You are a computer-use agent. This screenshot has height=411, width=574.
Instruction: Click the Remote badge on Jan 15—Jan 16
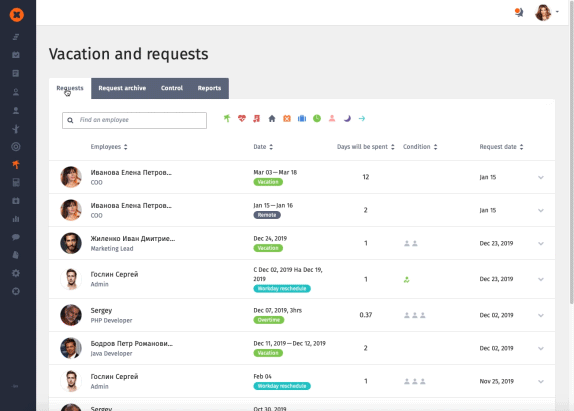click(x=267, y=215)
